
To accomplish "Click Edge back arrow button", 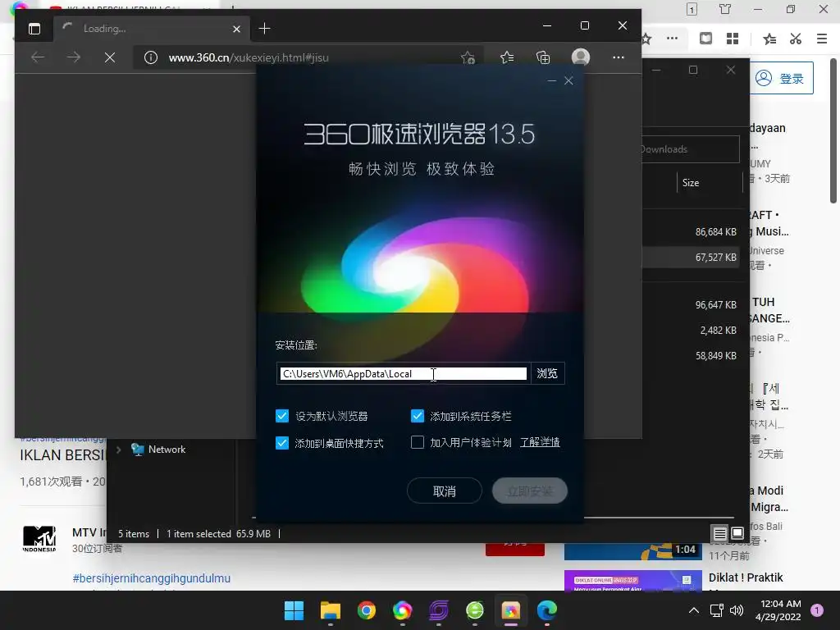I will pyautogui.click(x=38, y=57).
